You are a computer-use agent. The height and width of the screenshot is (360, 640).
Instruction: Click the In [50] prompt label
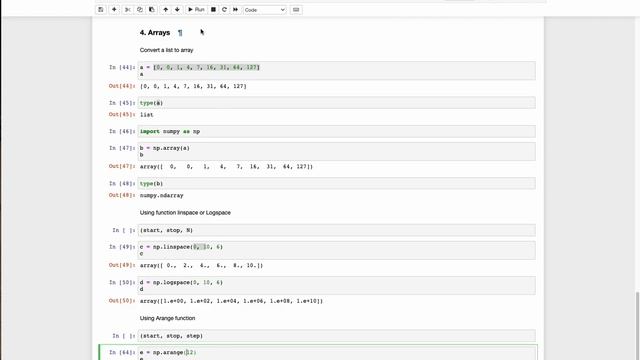pos(122,282)
